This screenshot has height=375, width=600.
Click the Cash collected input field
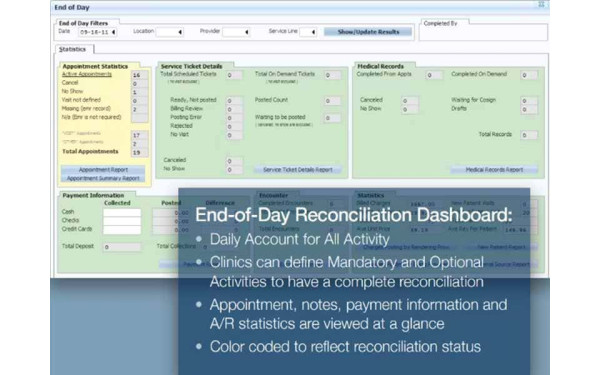coord(122,212)
